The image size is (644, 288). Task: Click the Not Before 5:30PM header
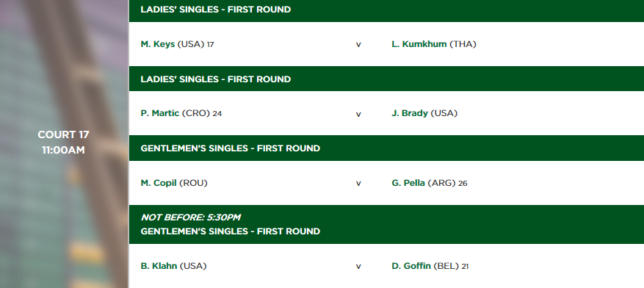[x=191, y=217]
